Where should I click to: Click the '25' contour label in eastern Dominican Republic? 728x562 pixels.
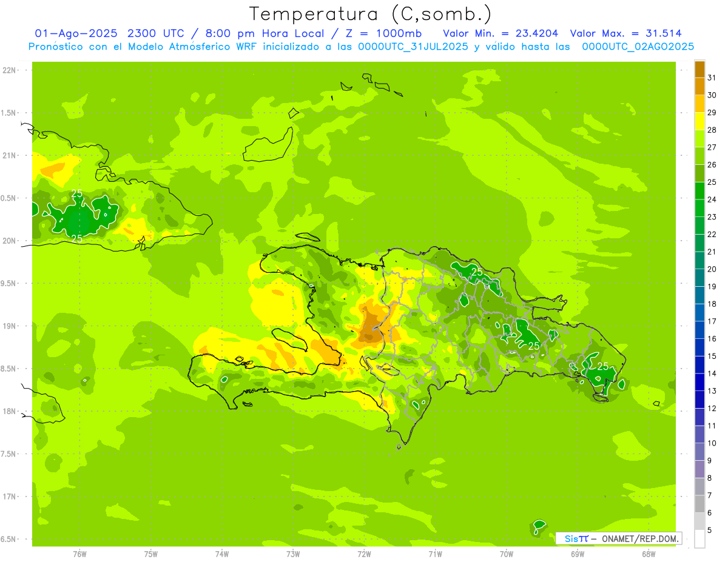[x=602, y=366]
